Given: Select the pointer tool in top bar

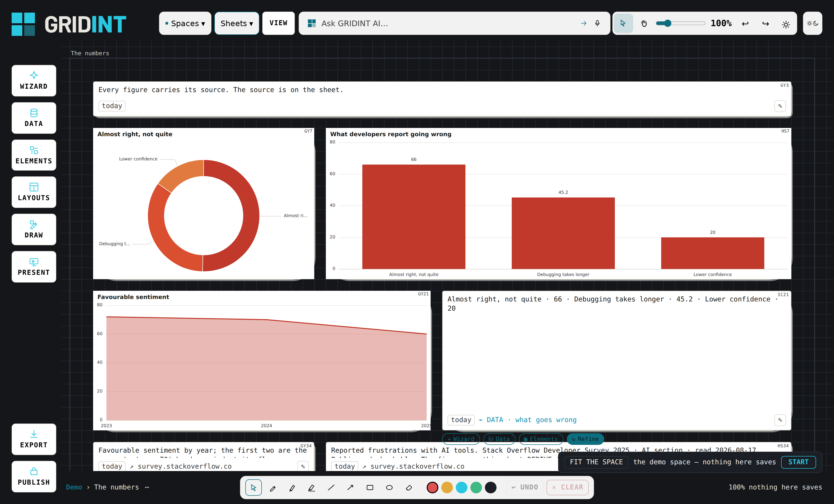Looking at the screenshot, I should click(x=623, y=23).
